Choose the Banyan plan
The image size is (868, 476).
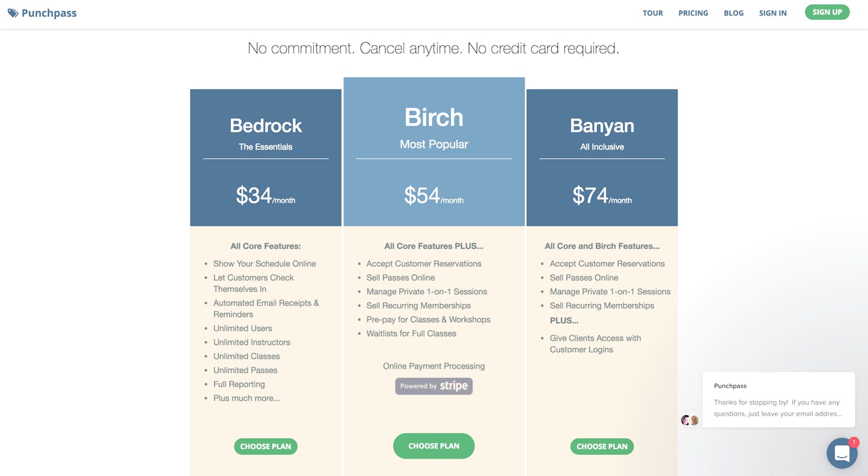(x=601, y=446)
